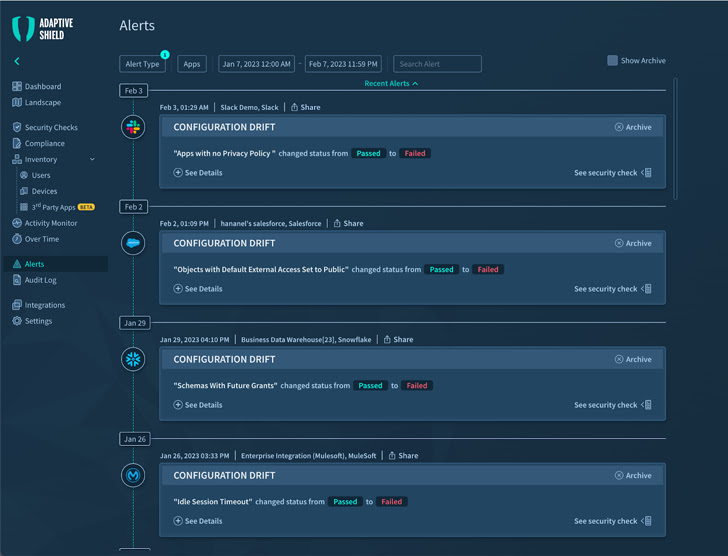This screenshot has width=728, height=556.
Task: Click the MuleSoft app icon
Action: 133,475
